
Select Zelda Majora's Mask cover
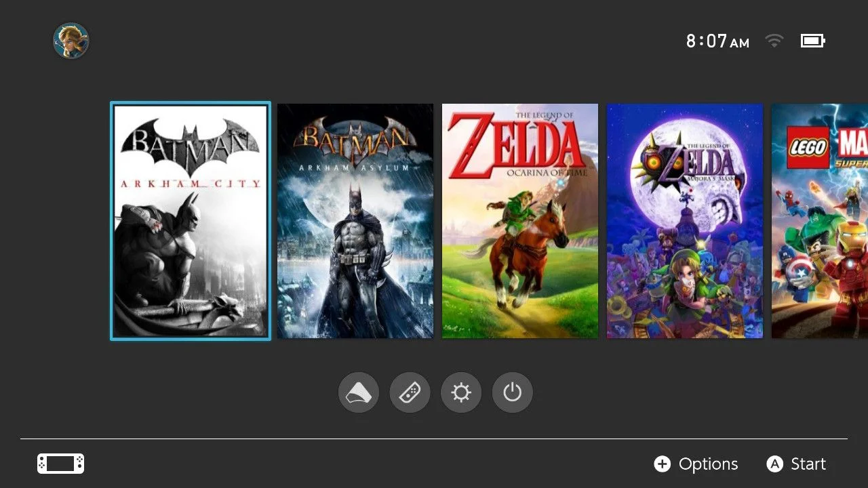point(685,221)
